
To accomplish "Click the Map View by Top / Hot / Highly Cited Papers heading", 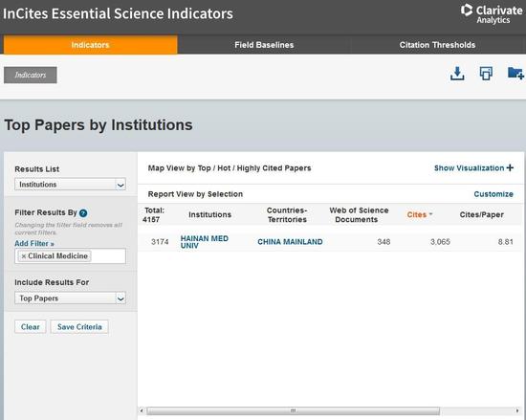I will [x=230, y=168].
